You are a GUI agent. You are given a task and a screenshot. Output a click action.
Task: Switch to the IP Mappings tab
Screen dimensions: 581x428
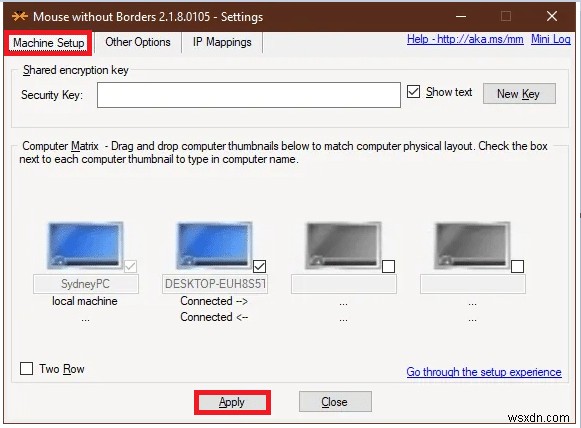pyautogui.click(x=222, y=42)
